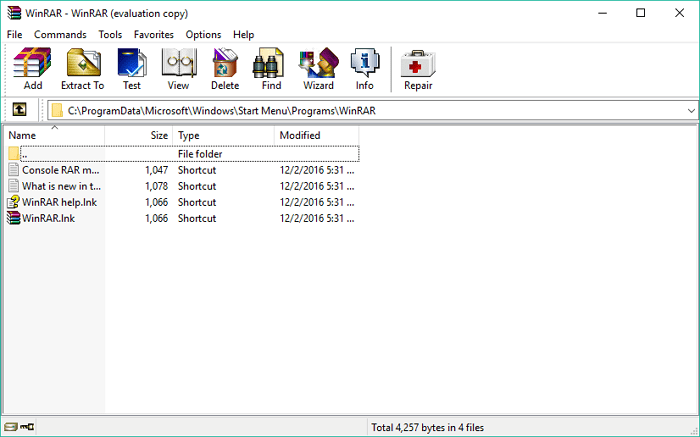The height and width of the screenshot is (437, 700).
Task: Click the Console RAR m... file icon
Action: 14,170
